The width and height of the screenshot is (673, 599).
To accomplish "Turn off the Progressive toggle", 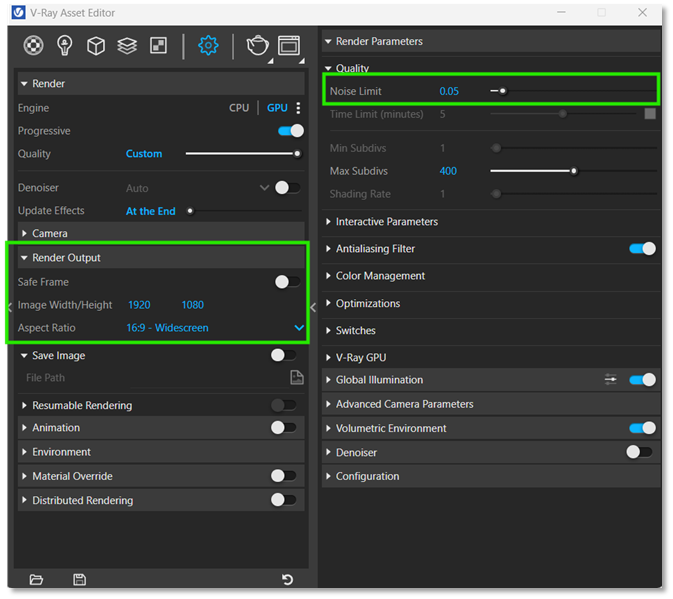I will [x=290, y=131].
